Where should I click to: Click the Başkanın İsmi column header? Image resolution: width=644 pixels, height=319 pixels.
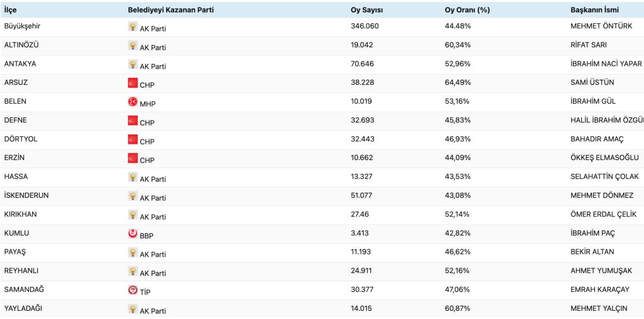tap(594, 10)
